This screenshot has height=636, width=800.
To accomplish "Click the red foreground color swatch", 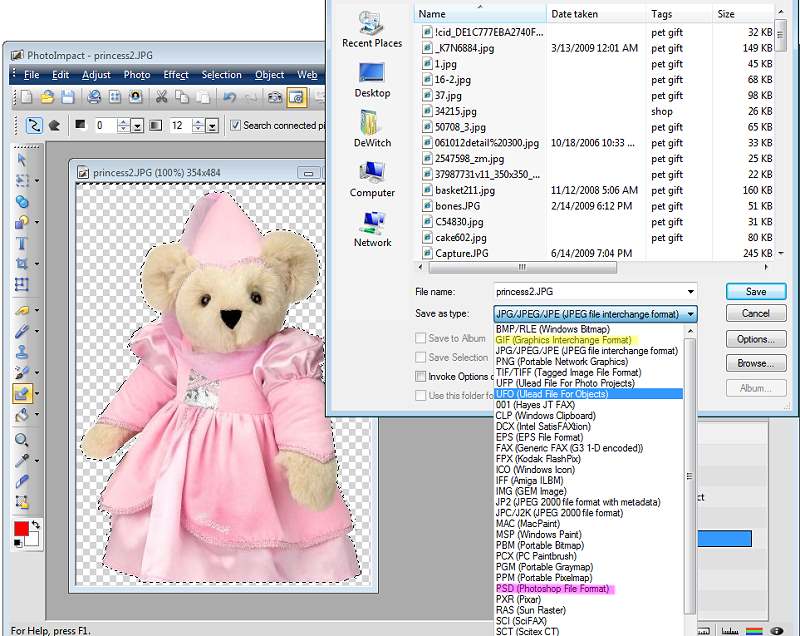I will [x=21, y=528].
